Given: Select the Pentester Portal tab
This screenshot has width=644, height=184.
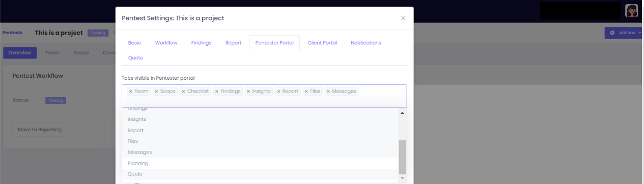Looking at the screenshot, I should tap(274, 43).
